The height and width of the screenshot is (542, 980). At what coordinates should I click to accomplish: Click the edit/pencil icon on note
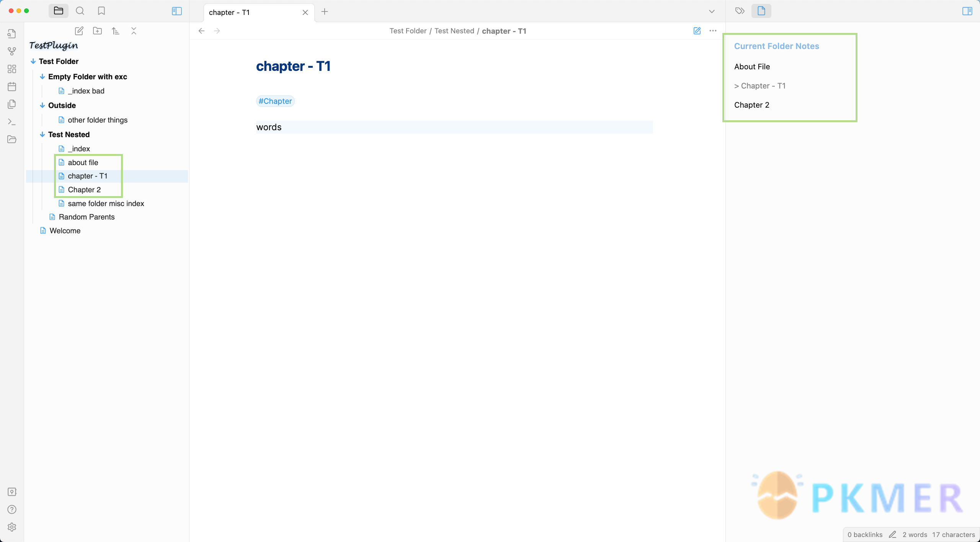pos(697,30)
